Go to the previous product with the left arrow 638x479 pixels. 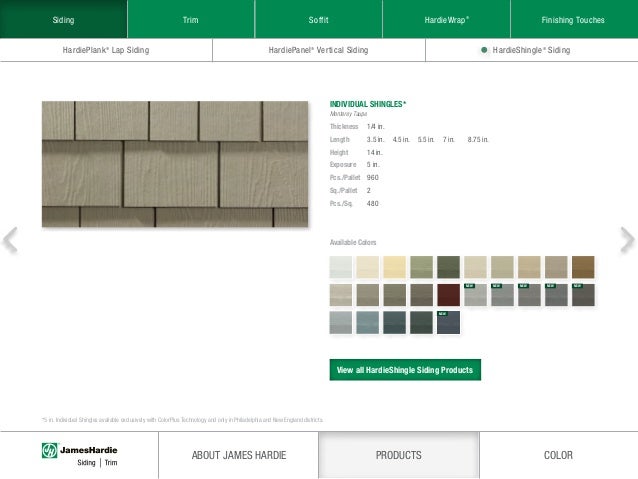pyautogui.click(x=10, y=240)
